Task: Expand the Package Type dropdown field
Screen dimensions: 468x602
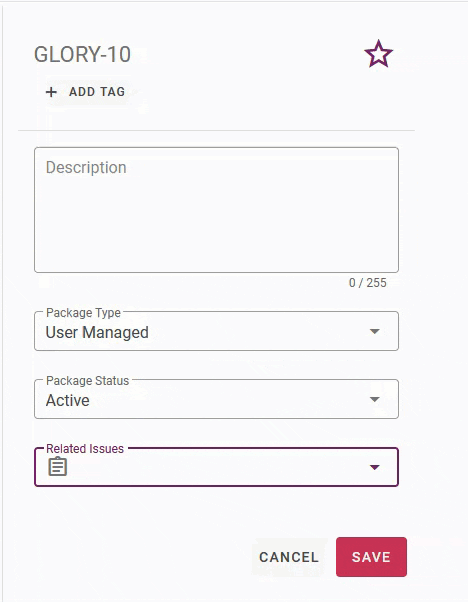Action: [x=217, y=331]
